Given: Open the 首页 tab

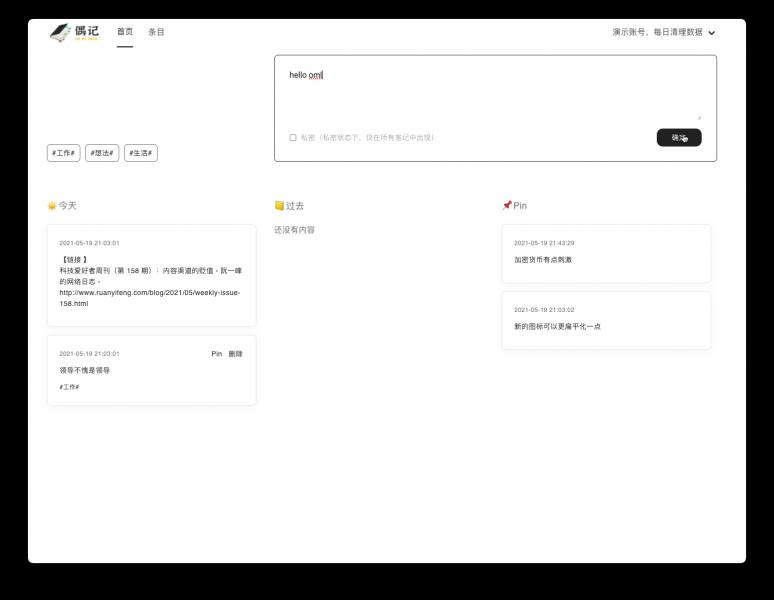Looking at the screenshot, I should tap(125, 32).
